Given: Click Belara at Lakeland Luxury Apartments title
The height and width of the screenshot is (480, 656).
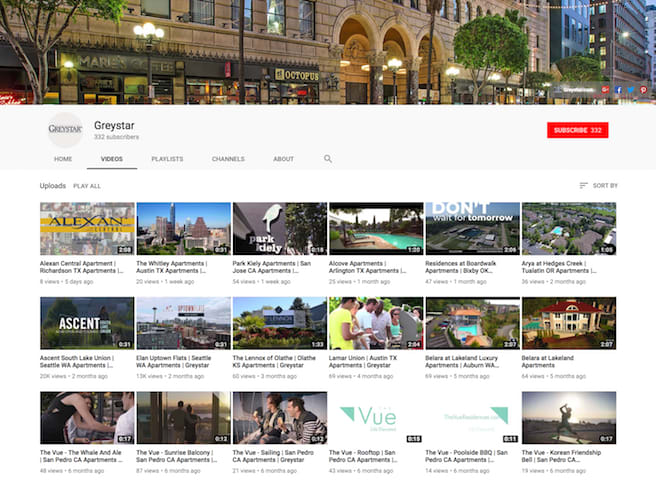Looking at the screenshot, I should pyautogui.click(x=462, y=362).
